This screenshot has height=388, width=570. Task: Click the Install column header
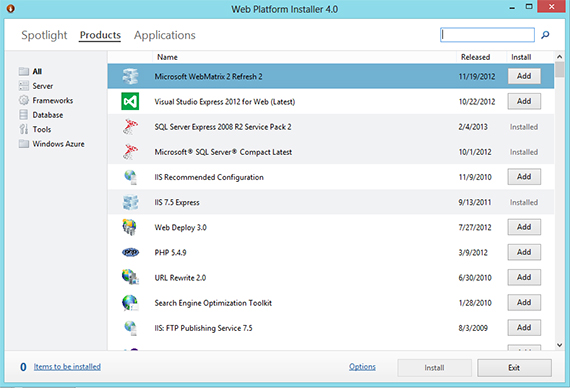coord(521,57)
